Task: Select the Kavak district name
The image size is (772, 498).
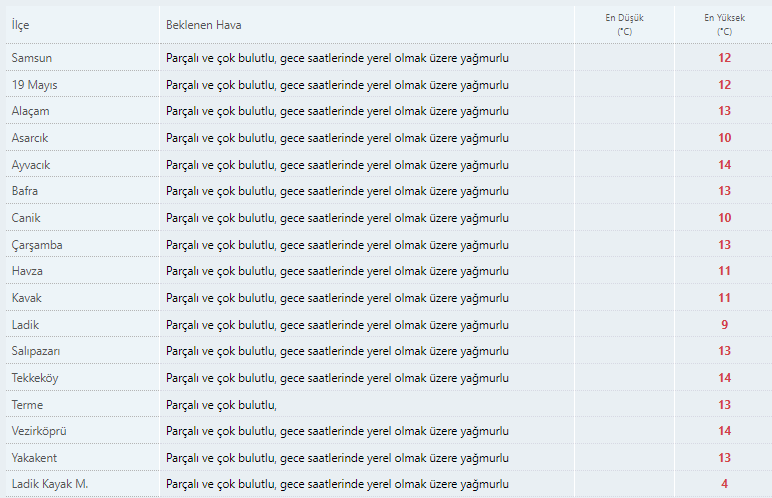Action: (x=27, y=298)
